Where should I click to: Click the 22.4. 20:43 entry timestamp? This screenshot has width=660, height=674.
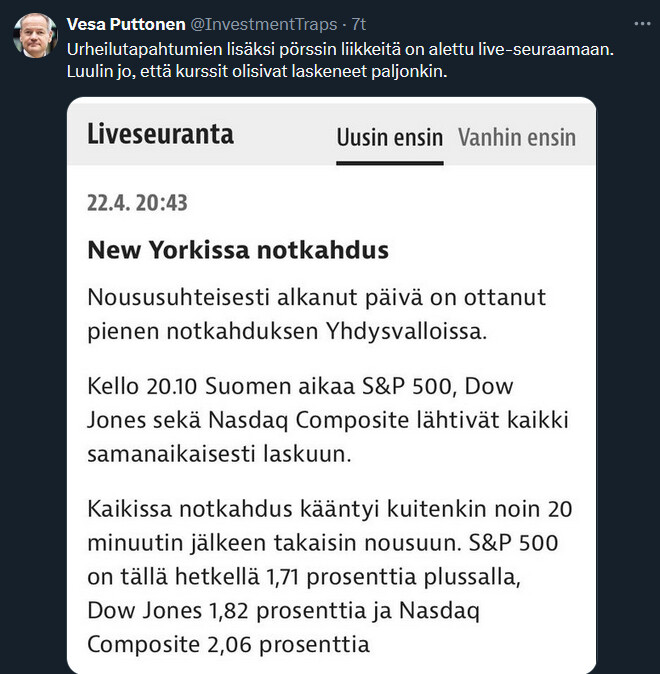[137, 203]
